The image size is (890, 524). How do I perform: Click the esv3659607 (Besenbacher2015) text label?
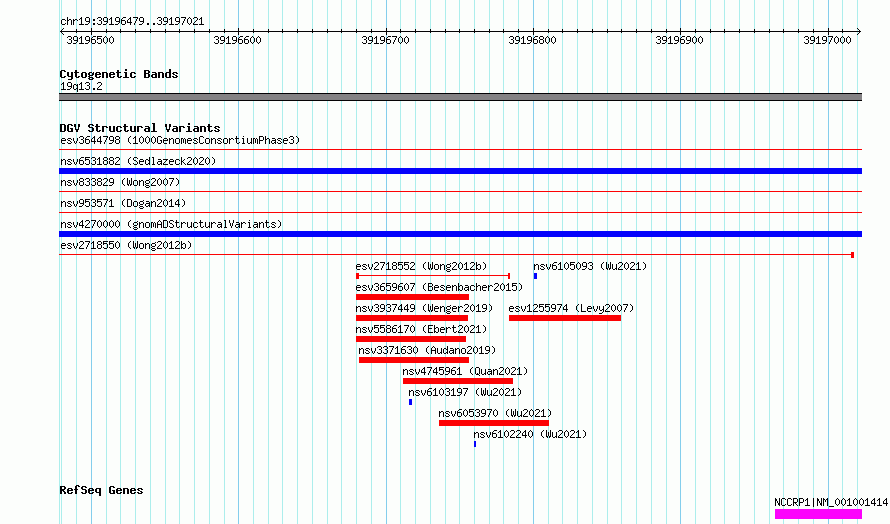tap(439, 287)
